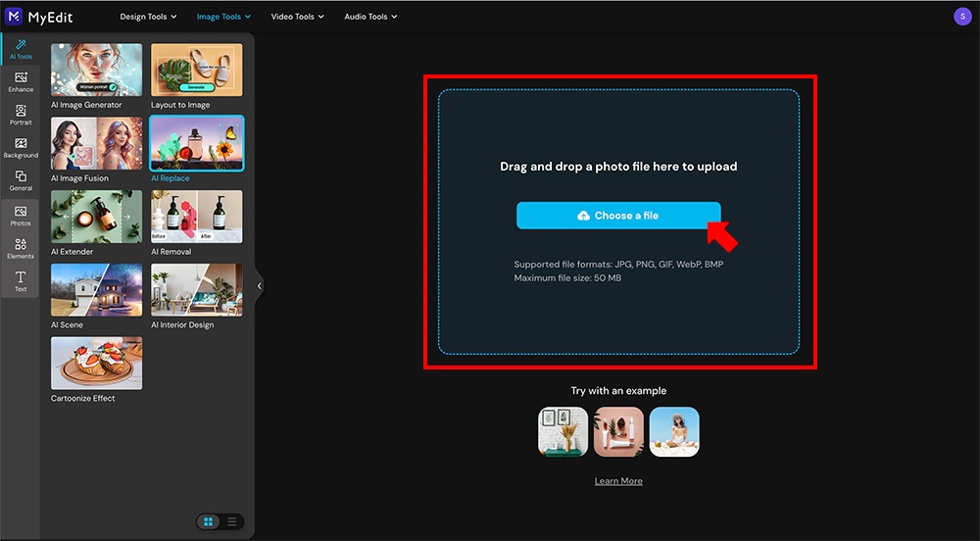Open the AI Tools sidebar category
The height and width of the screenshot is (541, 980).
[21, 49]
